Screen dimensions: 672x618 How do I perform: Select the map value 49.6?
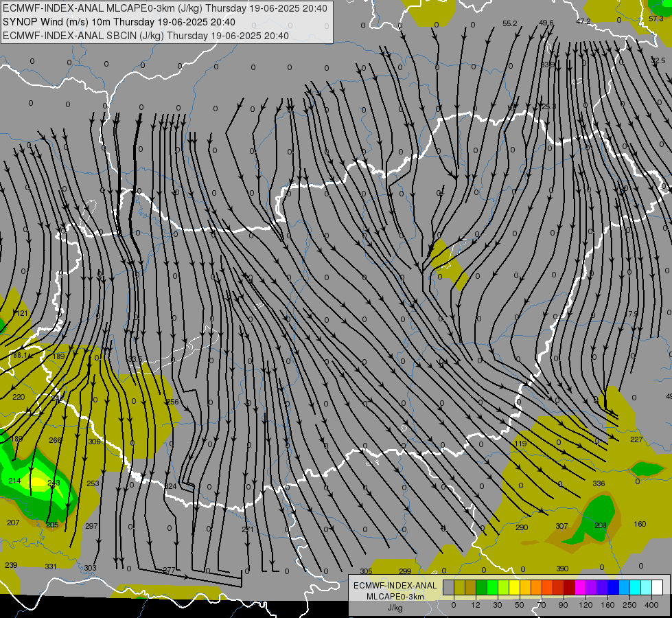546,23
